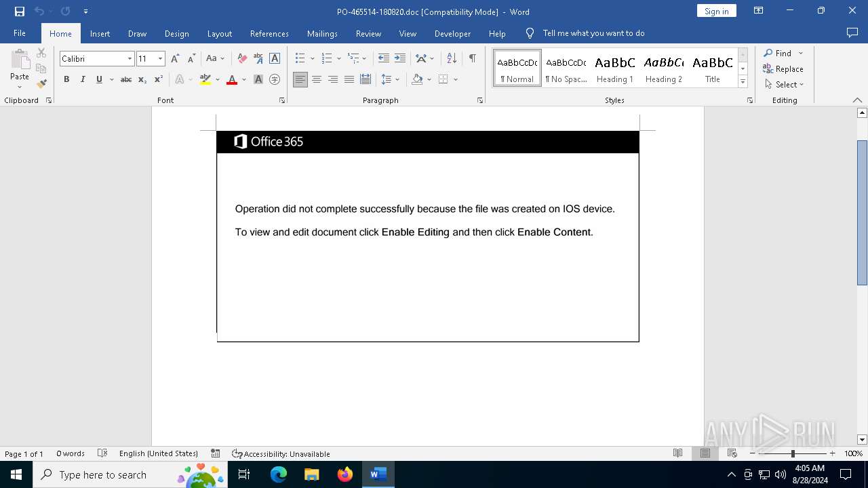The image size is (868, 488).
Task: Apply Superscript formatting
Action: (x=158, y=79)
